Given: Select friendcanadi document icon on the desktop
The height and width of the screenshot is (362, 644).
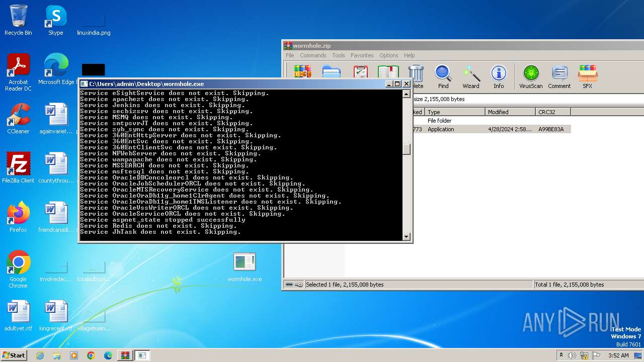Looking at the screenshot, I should [x=56, y=217].
